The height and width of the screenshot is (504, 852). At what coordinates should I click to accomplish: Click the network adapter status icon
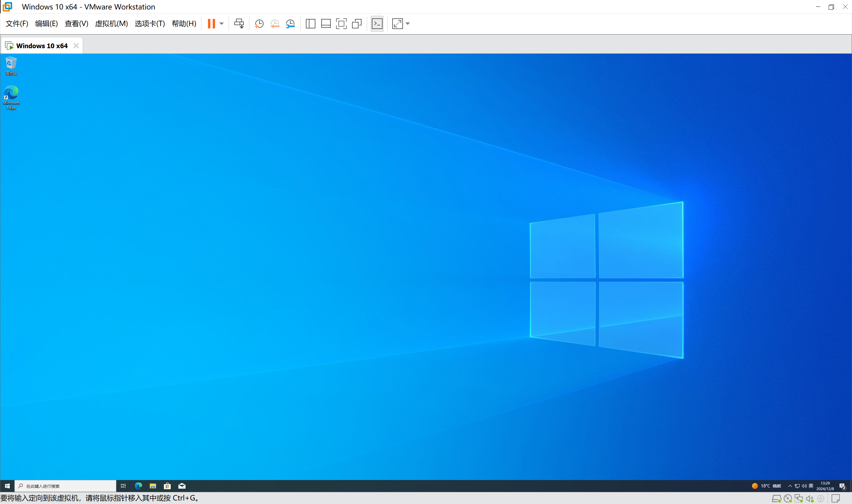click(x=799, y=499)
